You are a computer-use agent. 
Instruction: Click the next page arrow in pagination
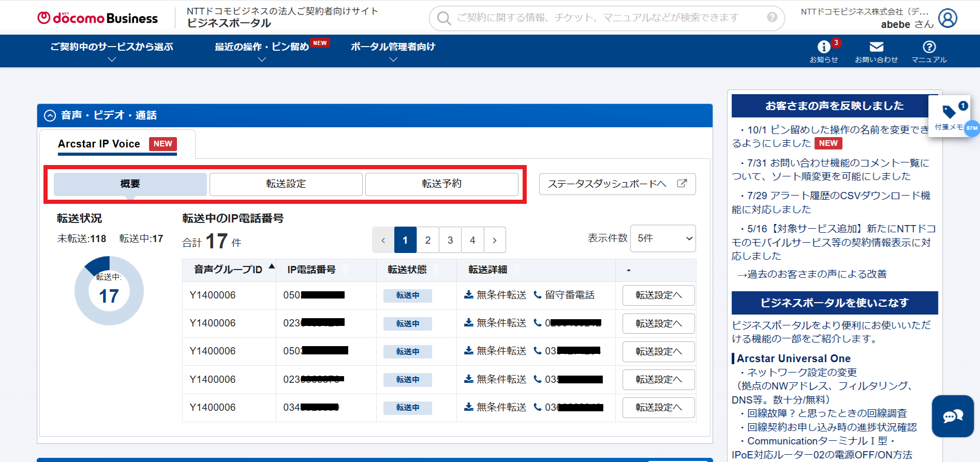[495, 240]
